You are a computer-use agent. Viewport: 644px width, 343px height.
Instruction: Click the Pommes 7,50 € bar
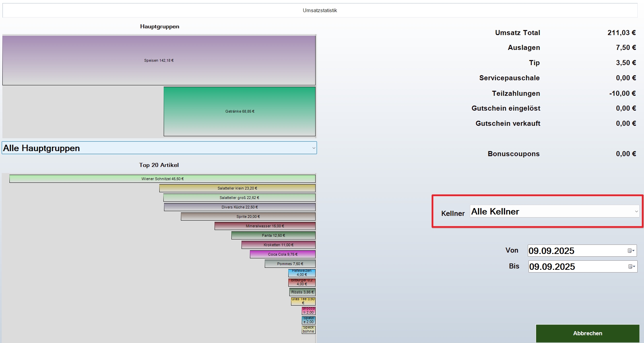coord(290,264)
